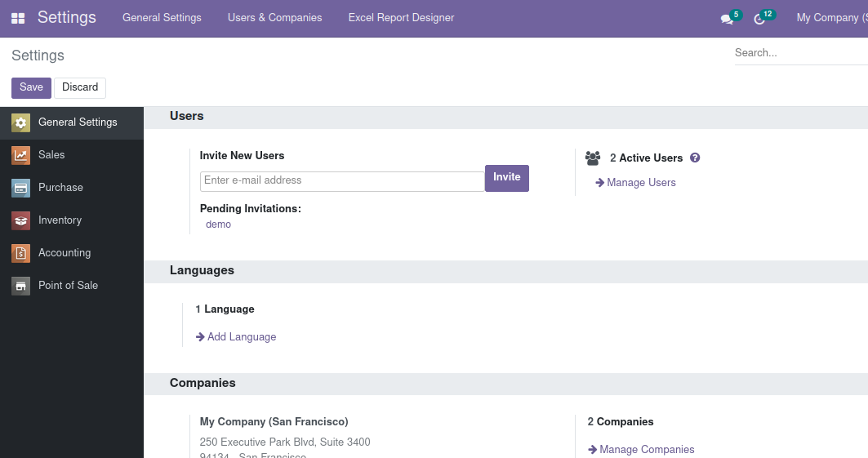This screenshot has height=458, width=868.
Task: Open the chat messages notification icon
Action: (x=727, y=19)
